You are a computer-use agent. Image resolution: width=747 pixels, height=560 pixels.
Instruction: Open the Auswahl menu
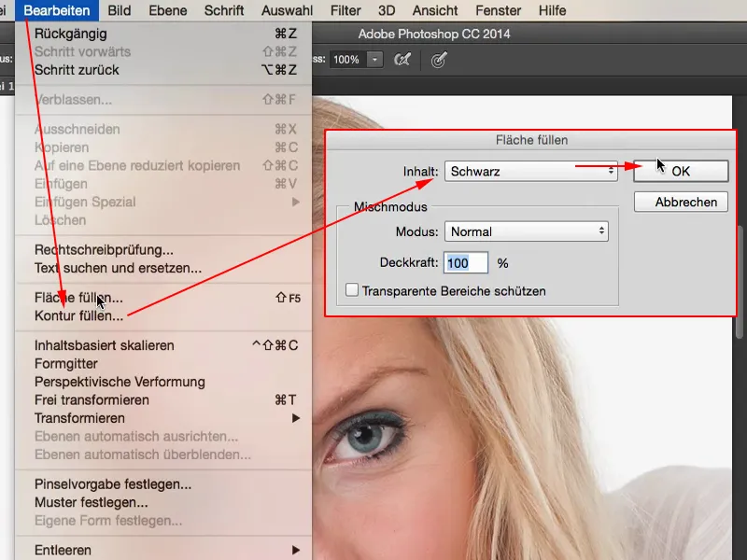(x=287, y=10)
